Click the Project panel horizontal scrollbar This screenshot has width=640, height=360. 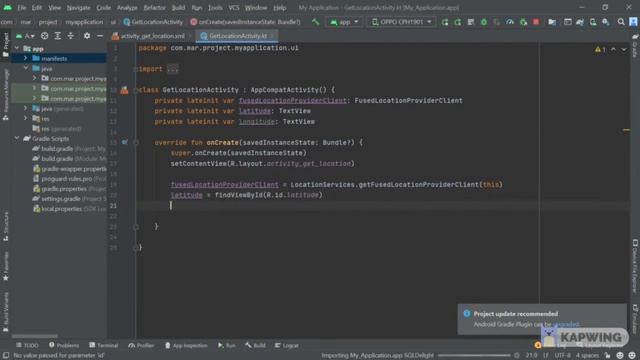(x=35, y=336)
